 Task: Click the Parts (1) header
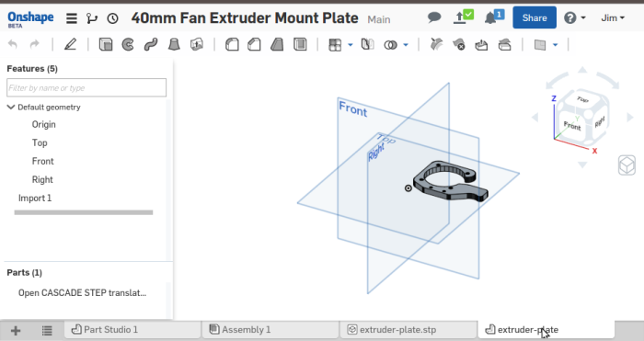point(24,272)
